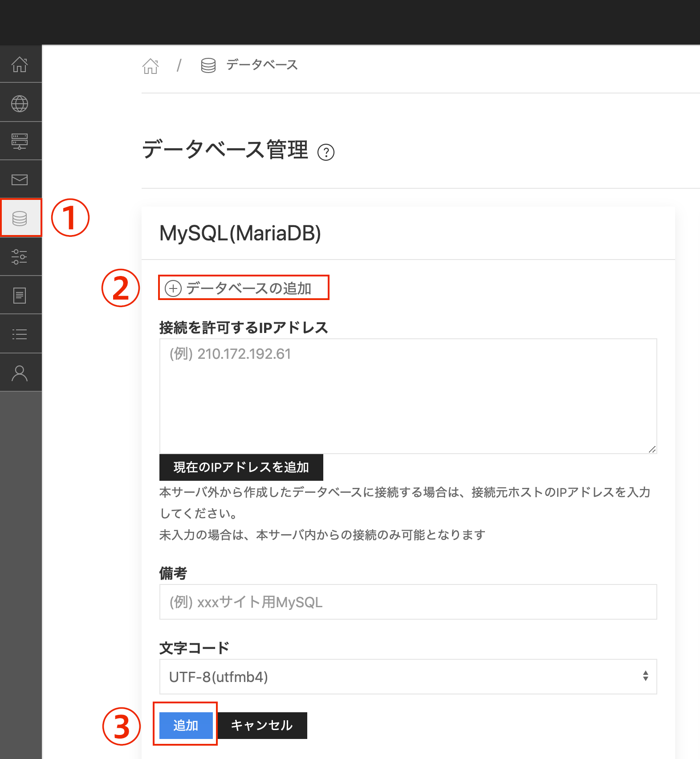The width and height of the screenshot is (700, 759).
Task: Open the help question mark icon
Action: click(326, 152)
